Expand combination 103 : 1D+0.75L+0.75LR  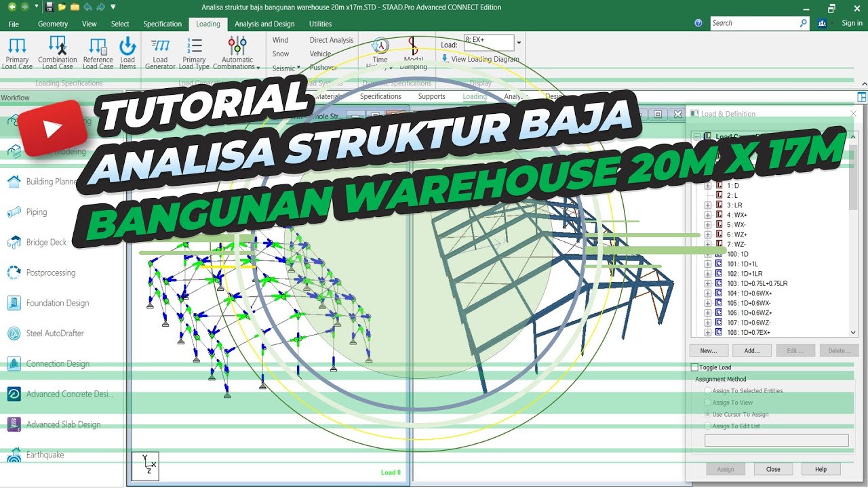coord(708,284)
